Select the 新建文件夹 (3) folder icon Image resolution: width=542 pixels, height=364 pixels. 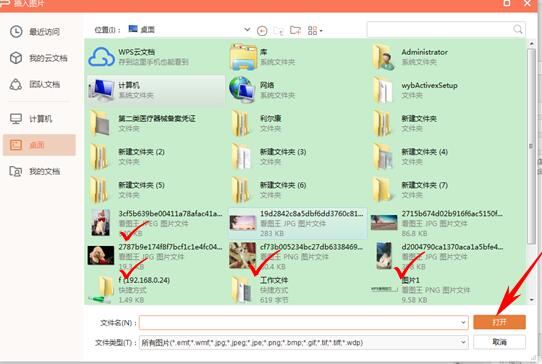tap(241, 157)
